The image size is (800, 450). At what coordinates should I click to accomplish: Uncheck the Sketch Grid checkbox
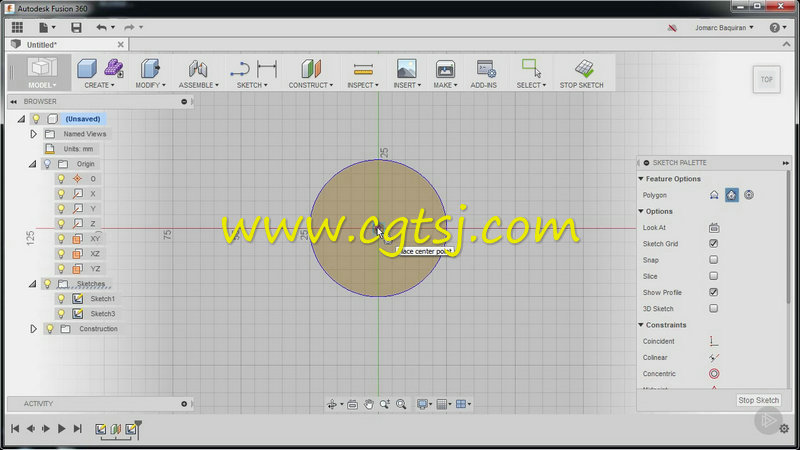[x=713, y=243]
